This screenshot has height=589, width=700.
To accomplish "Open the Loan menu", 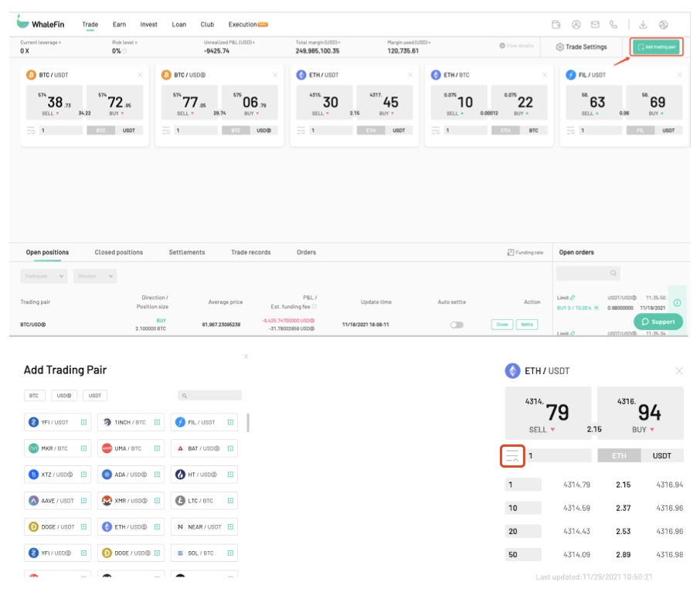I will point(179,25).
